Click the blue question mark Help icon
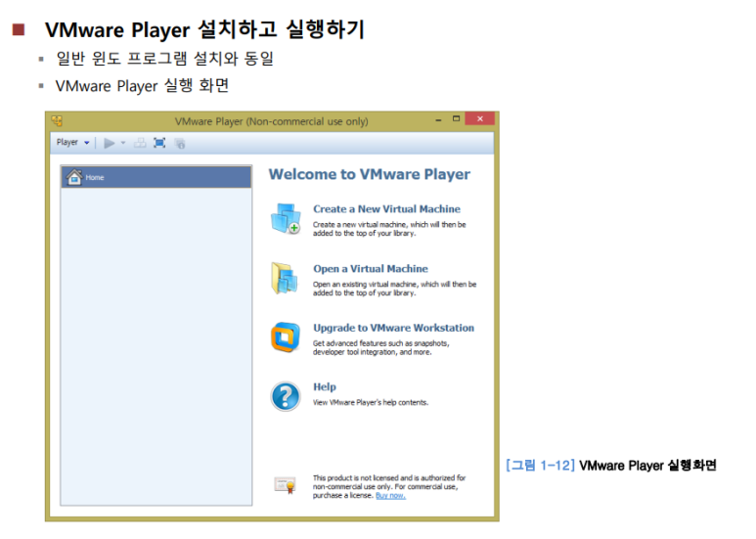Screen dimensions: 756x539 coord(286,396)
